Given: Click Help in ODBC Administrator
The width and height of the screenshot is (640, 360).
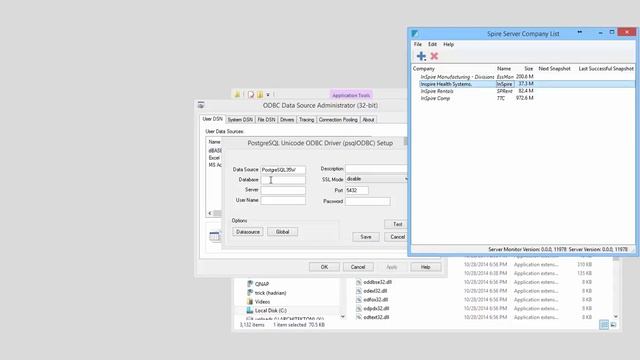Looking at the screenshot, I should click(x=425, y=267).
